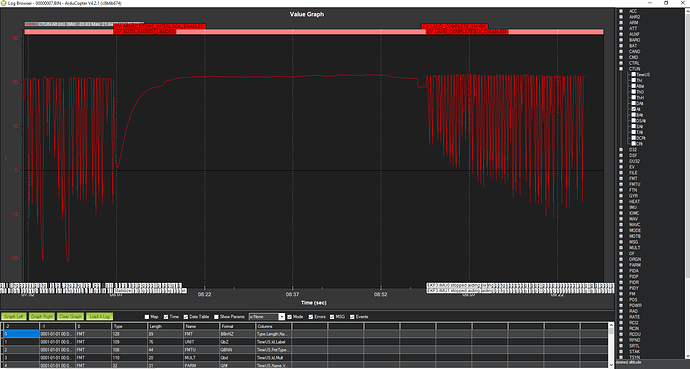Uncheck the Events checkbox
This screenshot has height=369, width=690.
click(x=352, y=317)
